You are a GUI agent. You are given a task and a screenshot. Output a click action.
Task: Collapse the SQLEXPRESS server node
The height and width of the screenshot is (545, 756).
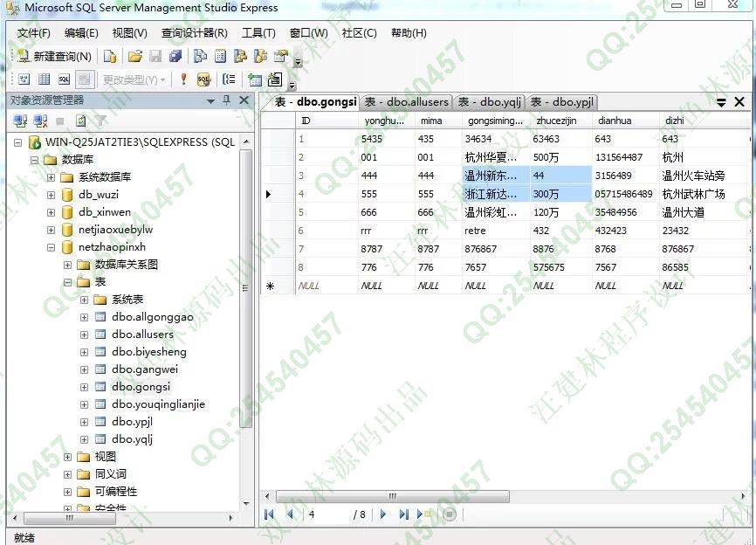pos(17,142)
